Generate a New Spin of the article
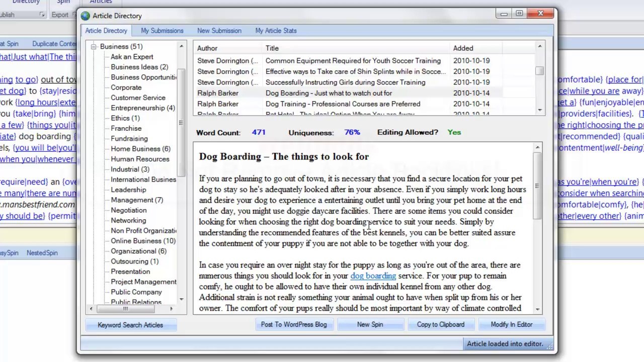Viewport: 644px width, 362px height. (370, 324)
